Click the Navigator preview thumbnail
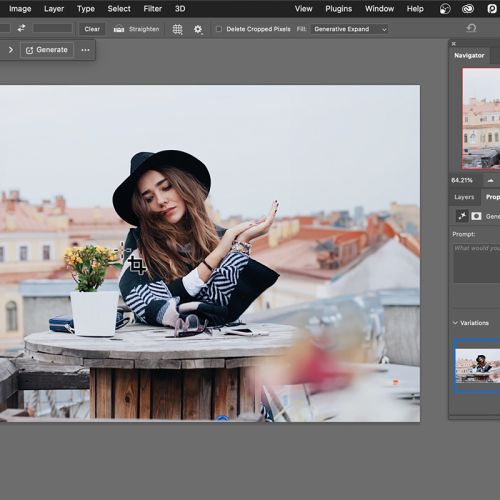500x500 pixels. (481, 118)
